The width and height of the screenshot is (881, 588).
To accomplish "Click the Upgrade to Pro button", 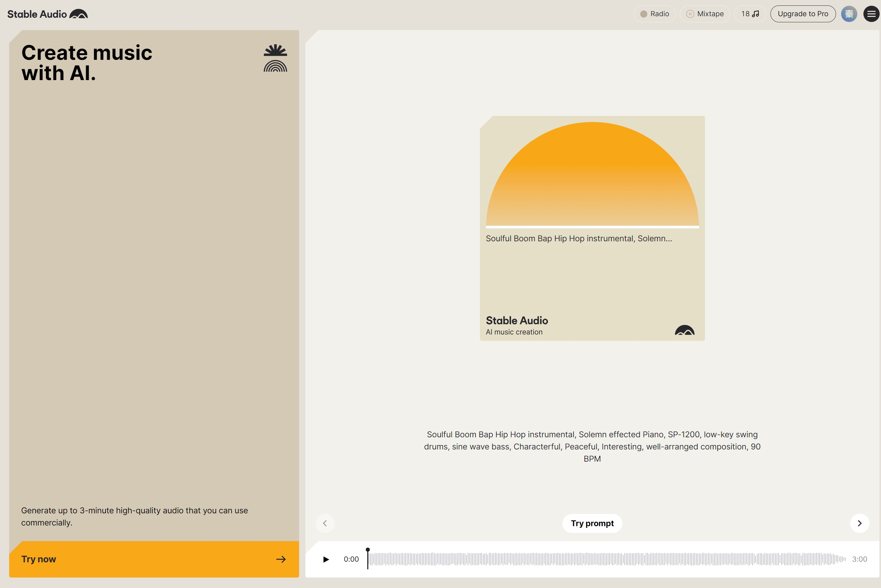I will pyautogui.click(x=803, y=14).
